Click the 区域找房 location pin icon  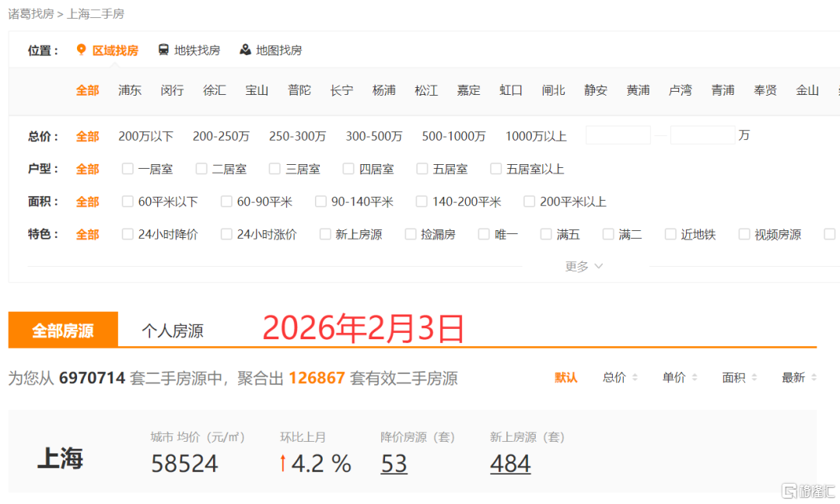[81, 50]
